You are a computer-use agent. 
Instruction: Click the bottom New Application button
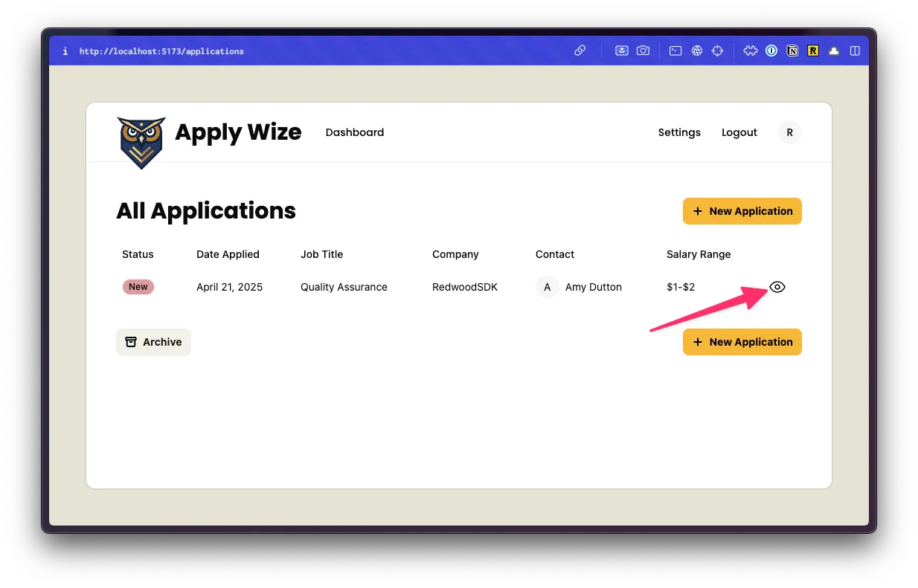point(742,342)
